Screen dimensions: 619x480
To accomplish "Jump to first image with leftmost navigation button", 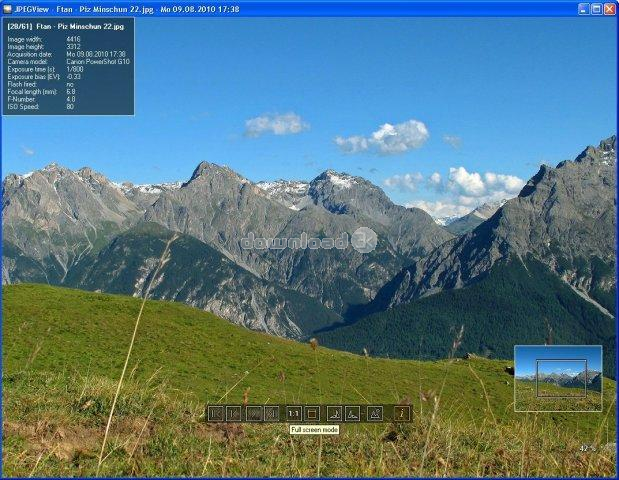I will click(216, 414).
